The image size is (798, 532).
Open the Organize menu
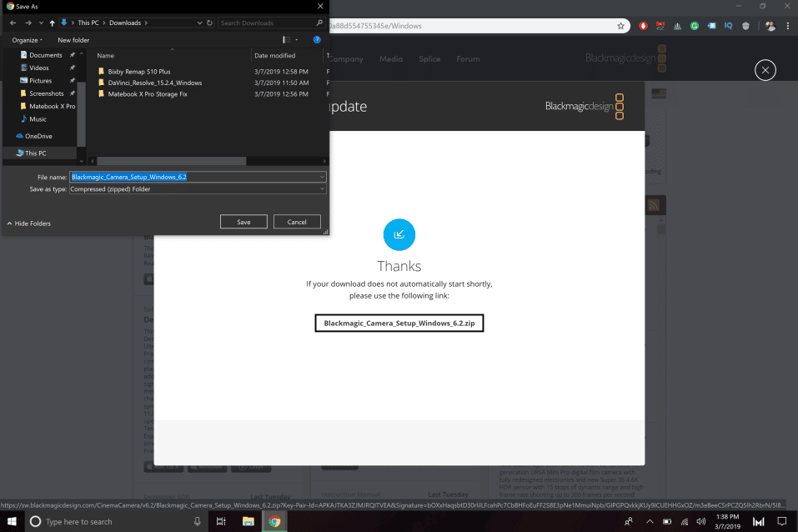point(27,40)
